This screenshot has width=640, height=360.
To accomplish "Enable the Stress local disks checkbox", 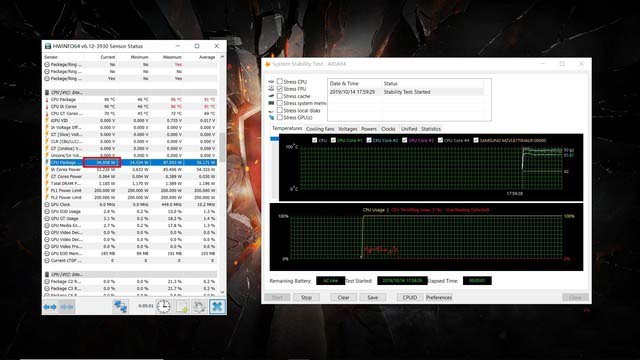I will click(280, 110).
